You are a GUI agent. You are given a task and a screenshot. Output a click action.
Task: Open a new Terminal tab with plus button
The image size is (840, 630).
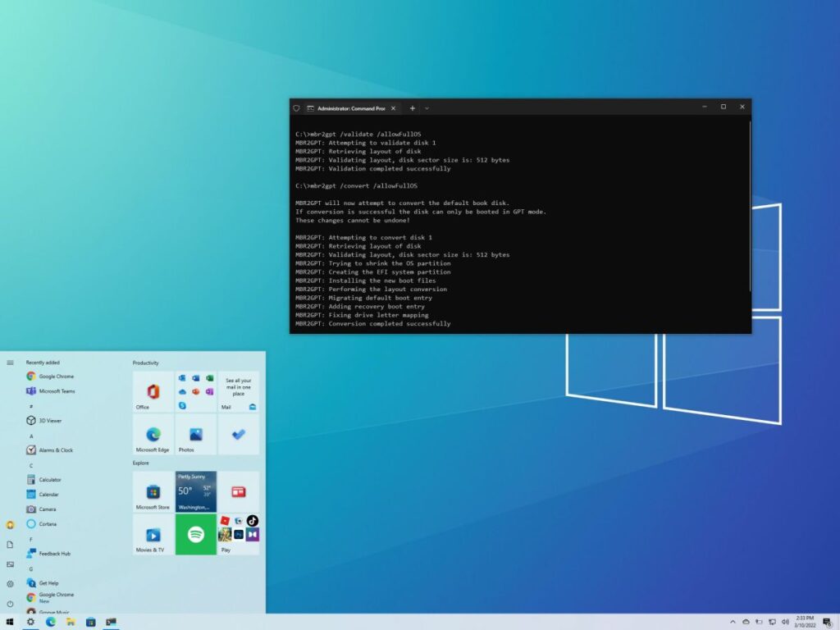pyautogui.click(x=413, y=107)
